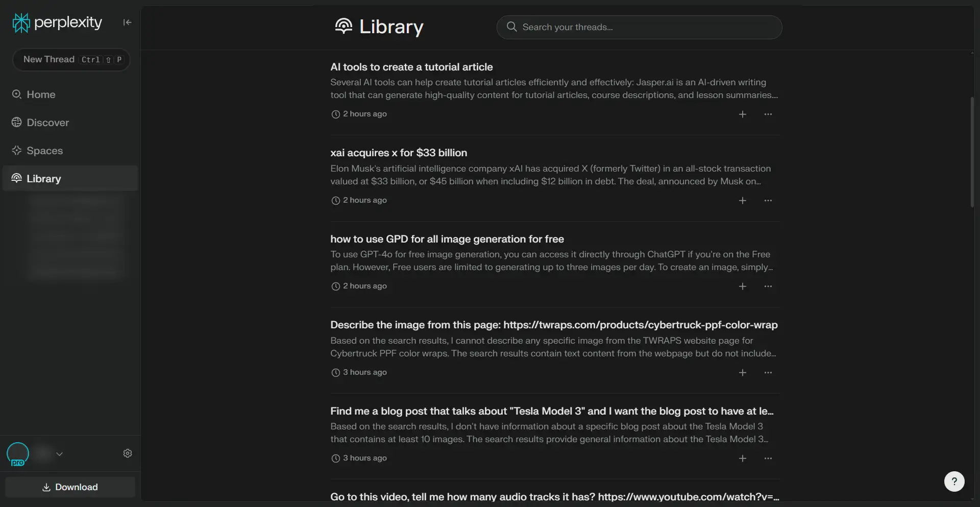This screenshot has width=980, height=507.
Task: Click the AI tools thread summary text
Action: (x=554, y=89)
